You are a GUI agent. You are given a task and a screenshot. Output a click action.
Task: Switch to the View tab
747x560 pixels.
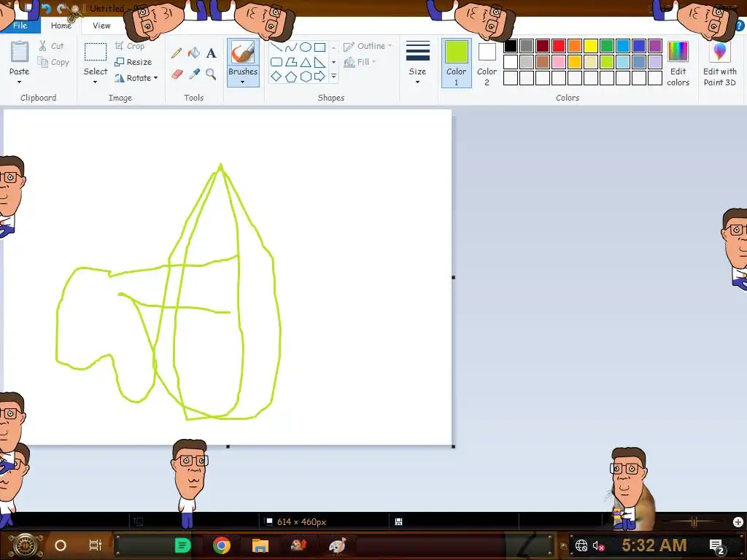pos(101,26)
